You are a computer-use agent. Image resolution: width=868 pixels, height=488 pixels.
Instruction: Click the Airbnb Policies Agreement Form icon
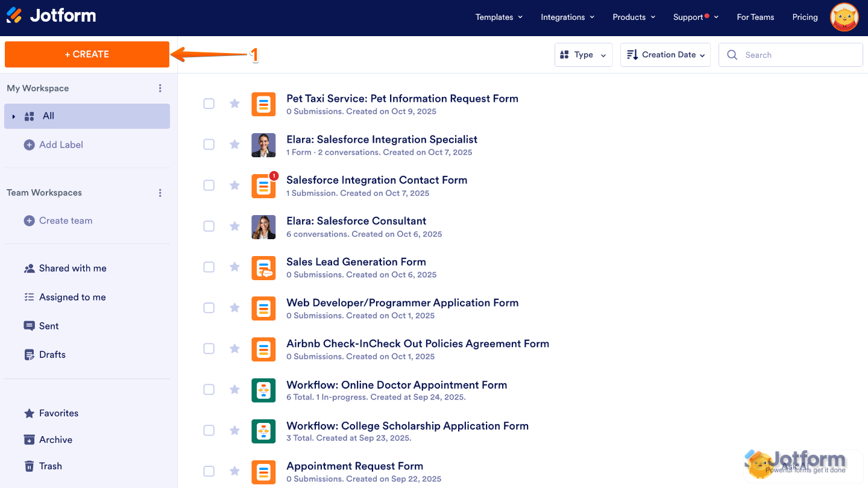[x=263, y=349]
